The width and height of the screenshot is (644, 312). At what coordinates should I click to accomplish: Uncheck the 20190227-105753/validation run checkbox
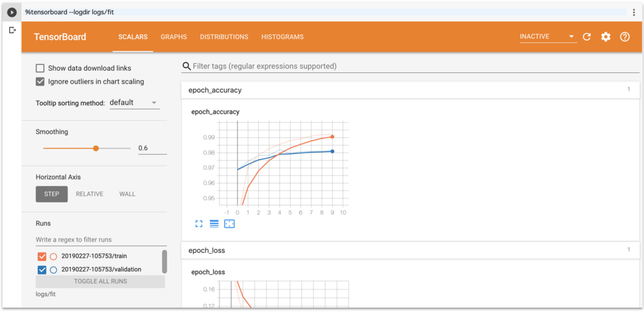pos(42,270)
